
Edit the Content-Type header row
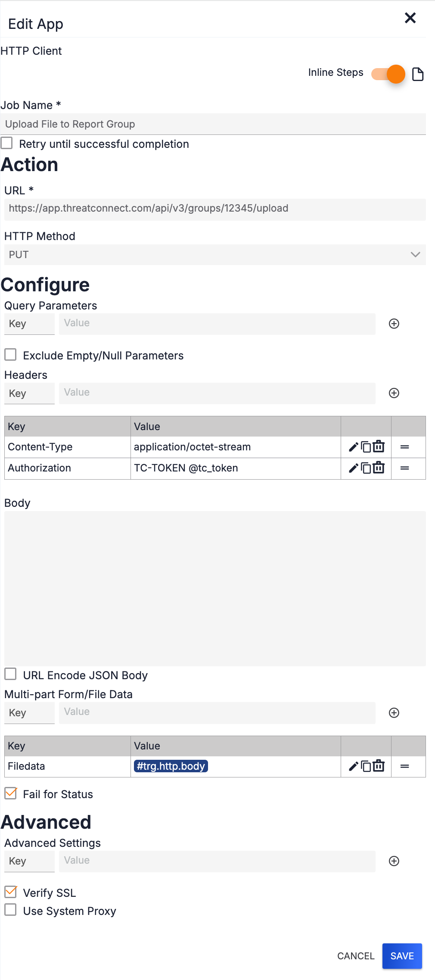coord(353,447)
